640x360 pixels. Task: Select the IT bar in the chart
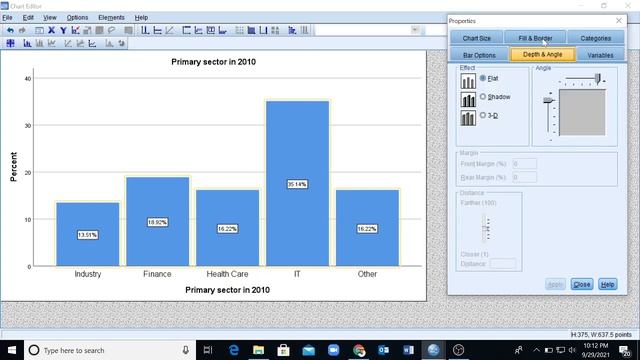coord(297,183)
